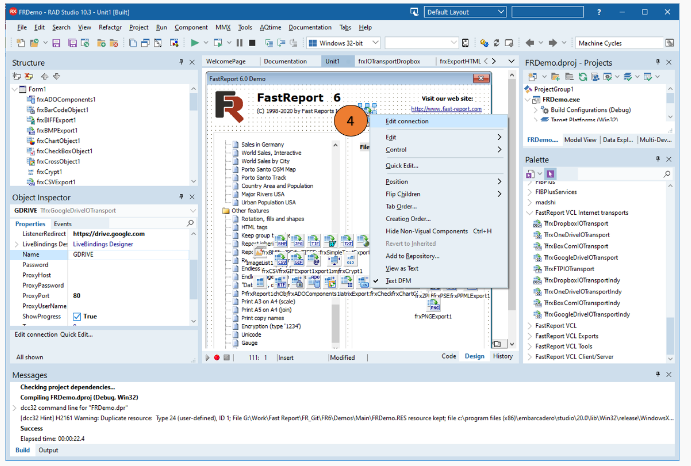
Task: Click Add file to project folder icon
Action: click(x=101, y=43)
